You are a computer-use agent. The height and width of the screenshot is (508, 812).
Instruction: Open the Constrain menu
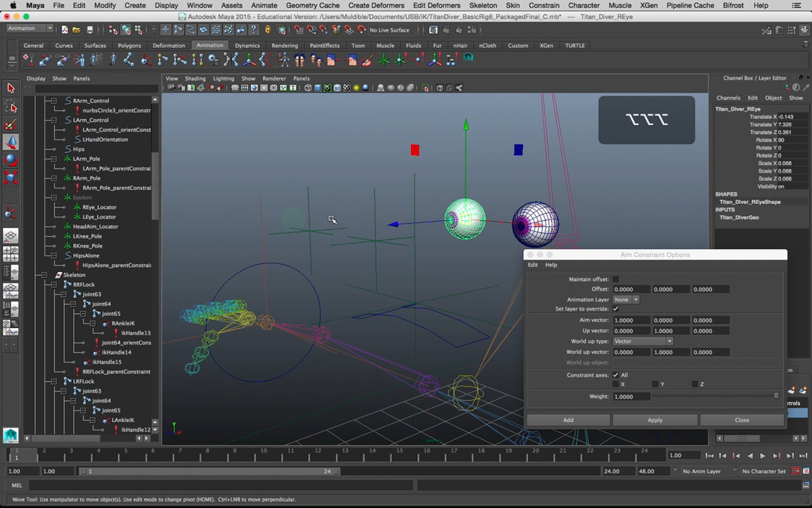tap(544, 5)
